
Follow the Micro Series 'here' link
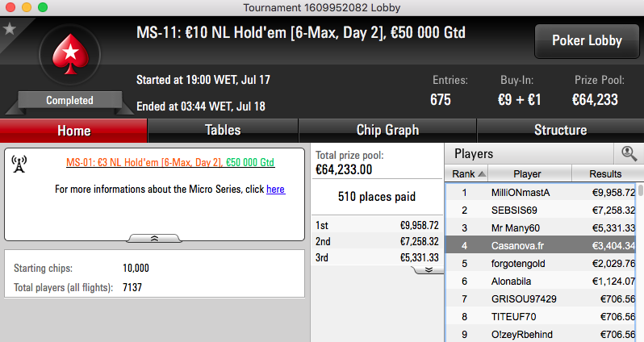[275, 190]
